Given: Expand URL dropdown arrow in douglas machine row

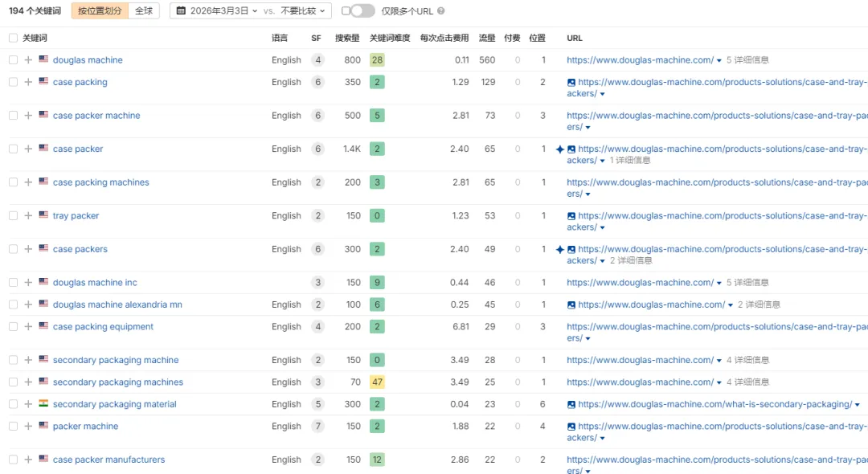Looking at the screenshot, I should pos(719,60).
